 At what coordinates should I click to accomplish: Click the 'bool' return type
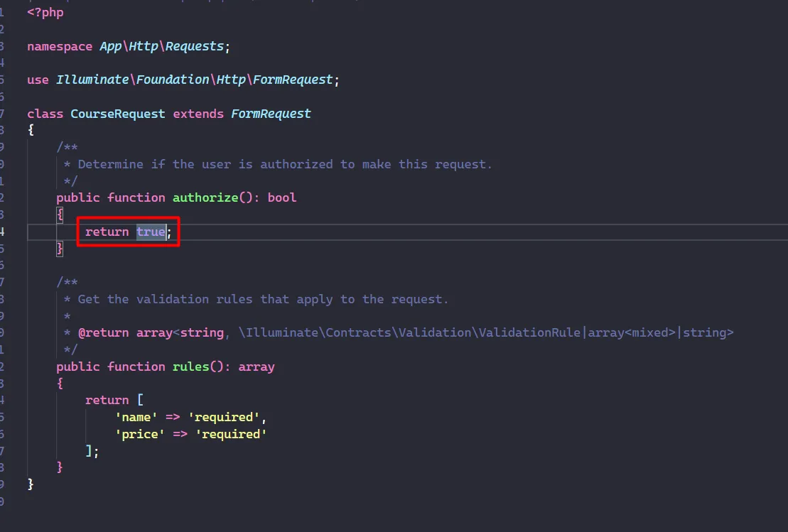pos(282,197)
